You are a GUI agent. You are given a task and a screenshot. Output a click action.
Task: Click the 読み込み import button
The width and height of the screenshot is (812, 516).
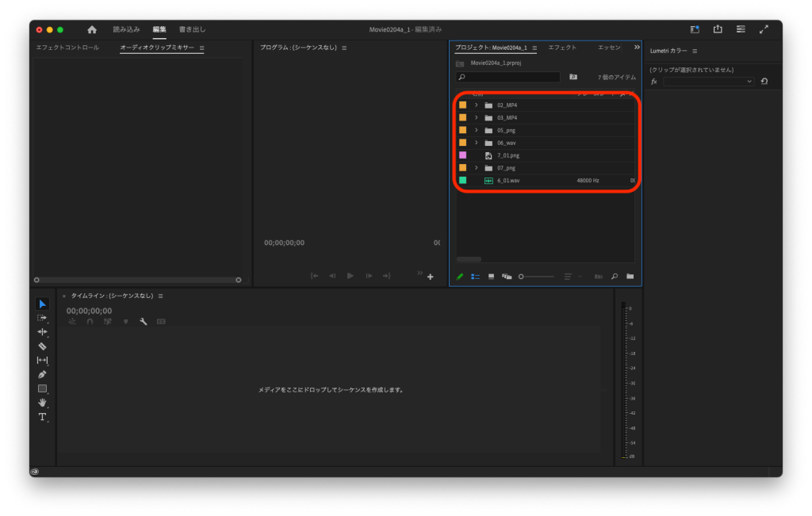tap(126, 29)
